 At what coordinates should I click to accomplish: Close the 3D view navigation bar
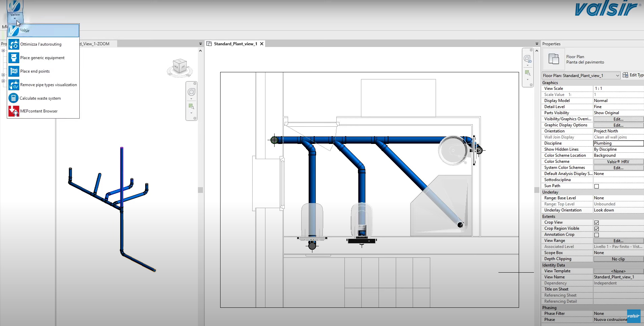[195, 83]
